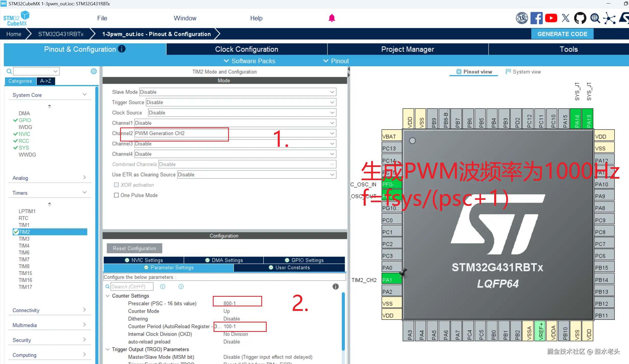This screenshot has height=364, width=629.
Task: Click the 10-year anniversary badge icon
Action: click(x=522, y=18)
